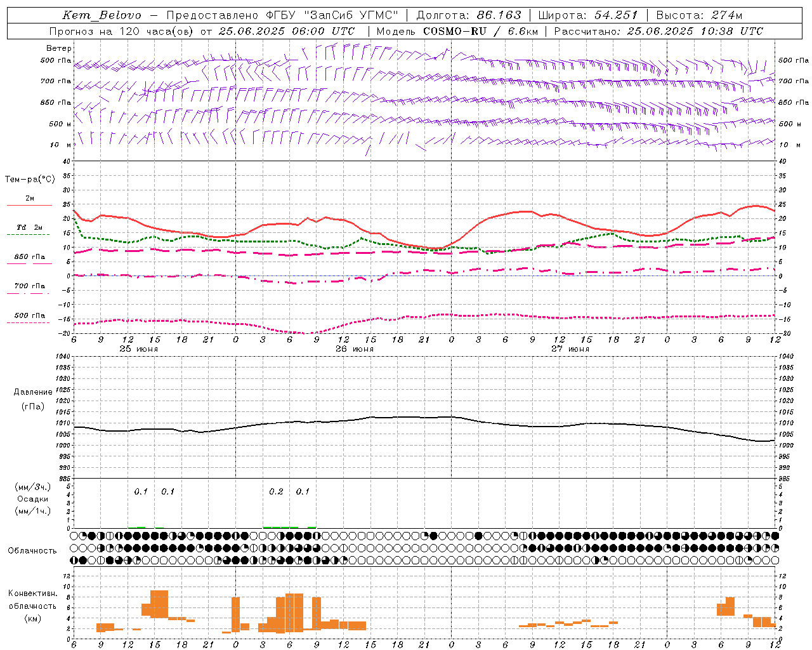Image resolution: width=812 pixels, height=650 pixels.
Task: Click the Тем-ра(°C) panel label
Action: coord(30,180)
